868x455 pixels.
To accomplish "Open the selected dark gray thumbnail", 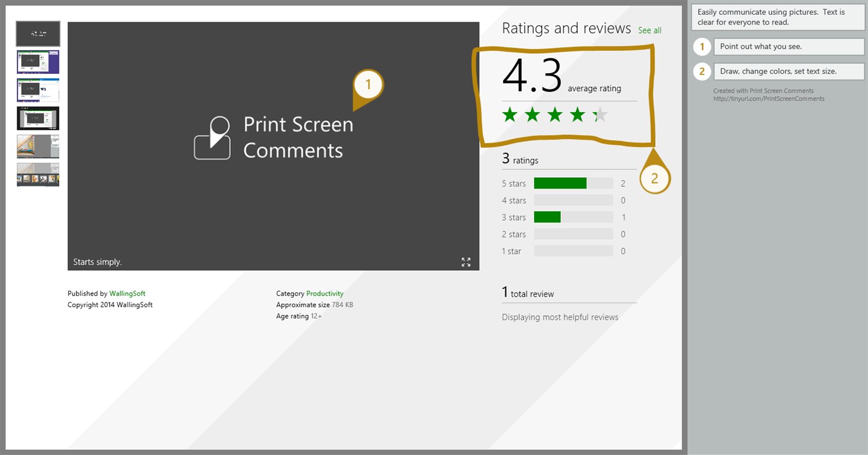I will coord(38,33).
